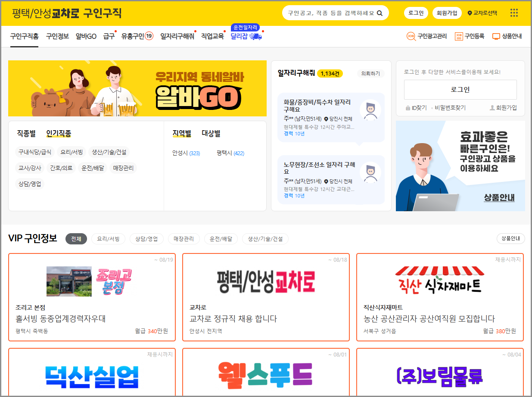Click the 구인광고관리 JOB magnifier icon
The width and height of the screenshot is (532, 397).
click(412, 36)
